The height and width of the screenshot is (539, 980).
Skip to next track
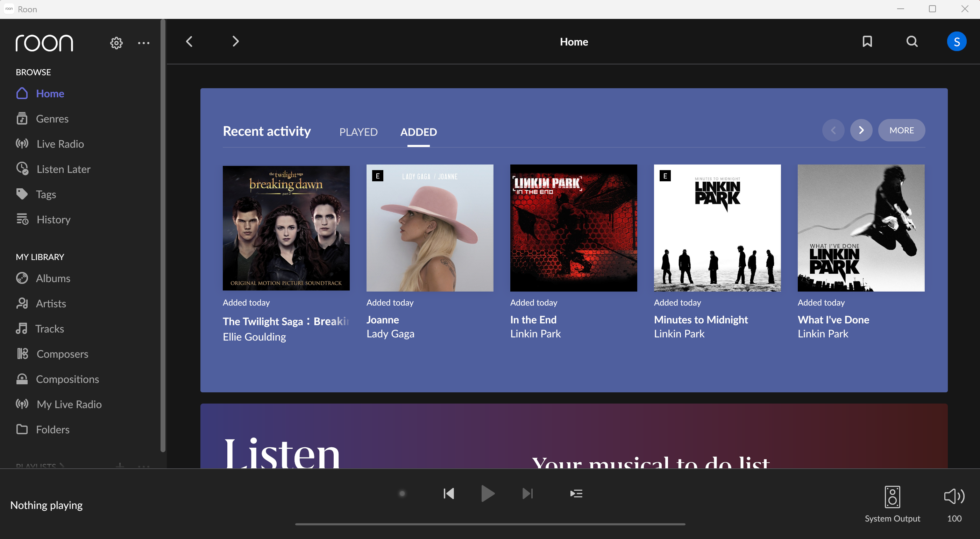(x=528, y=494)
